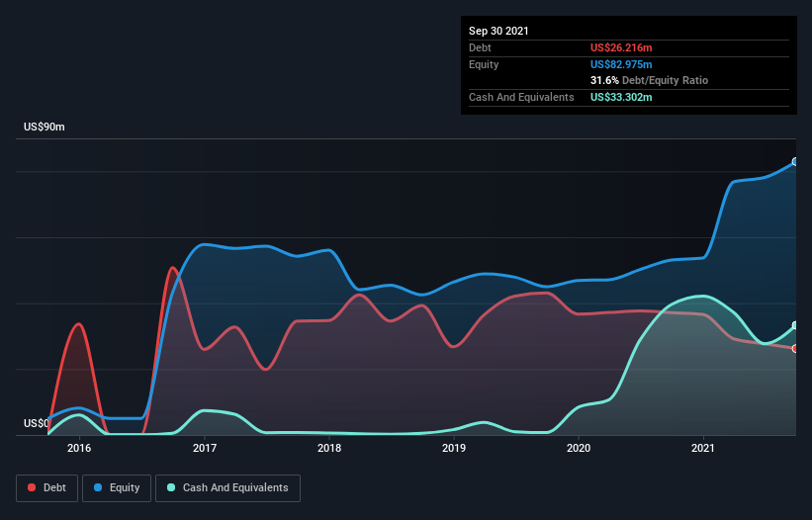Click Cash And Equivalents label in tooltip
Screen dimensions: 812x520
(x=521, y=97)
